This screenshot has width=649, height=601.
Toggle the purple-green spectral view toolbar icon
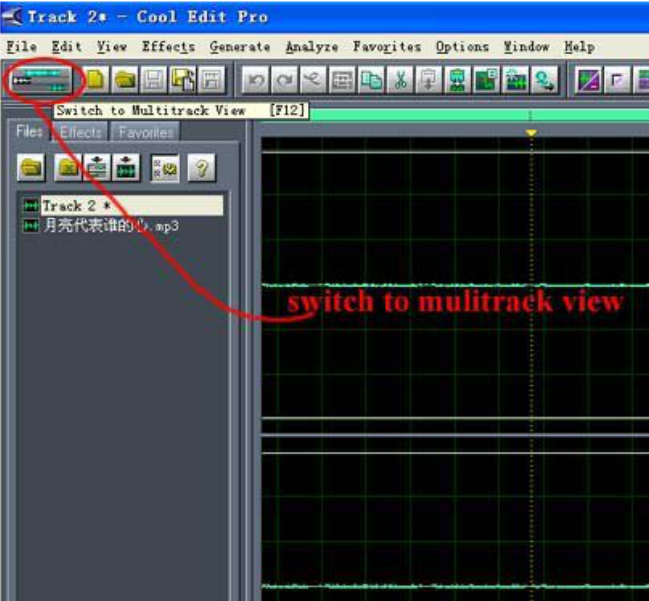[x=589, y=79]
